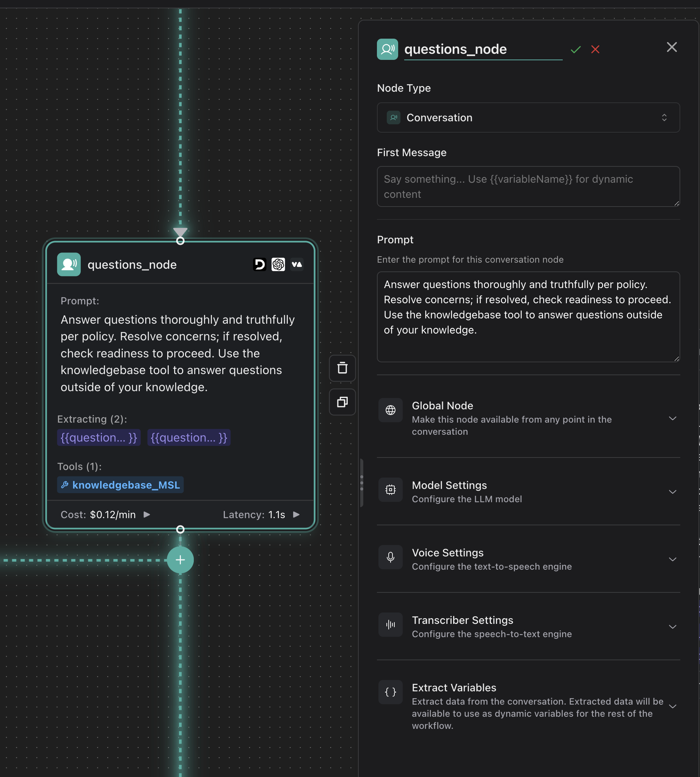Click inside the Prompt text area
The width and height of the screenshot is (700, 777).
coord(528,316)
